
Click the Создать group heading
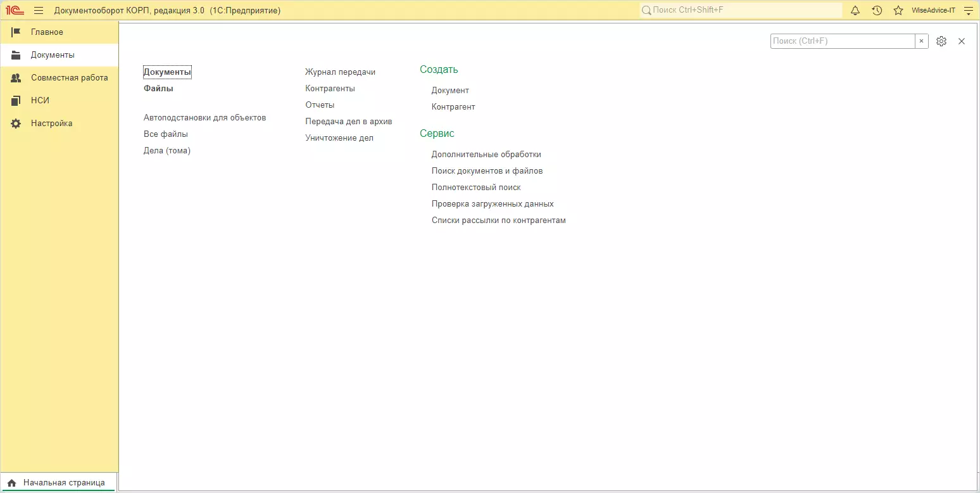(x=439, y=70)
